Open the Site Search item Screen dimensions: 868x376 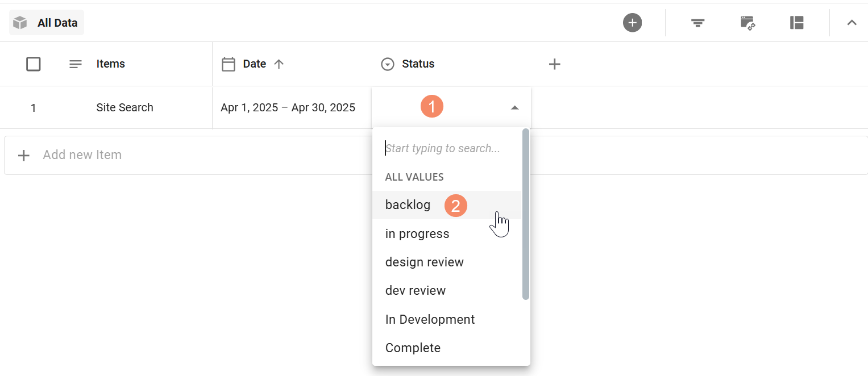click(124, 107)
